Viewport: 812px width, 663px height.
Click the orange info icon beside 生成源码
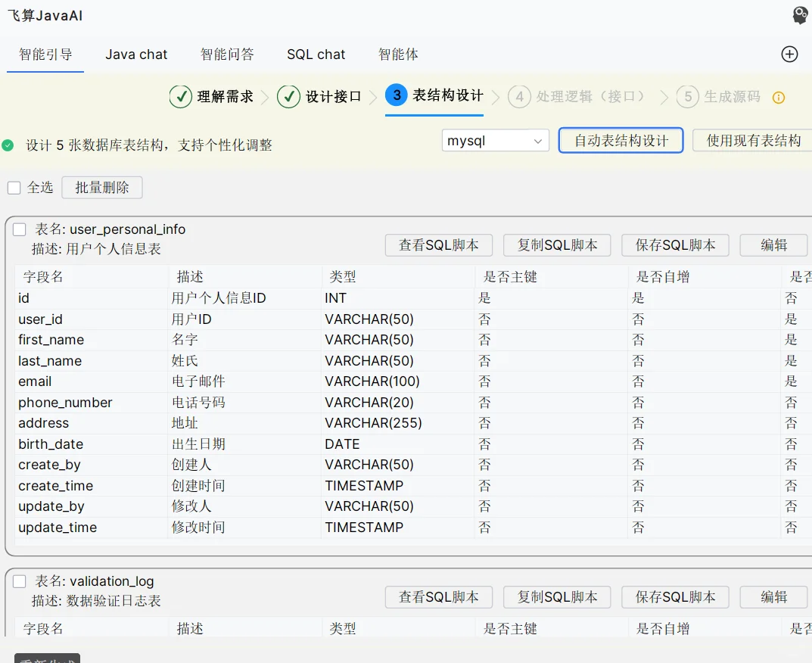click(779, 98)
